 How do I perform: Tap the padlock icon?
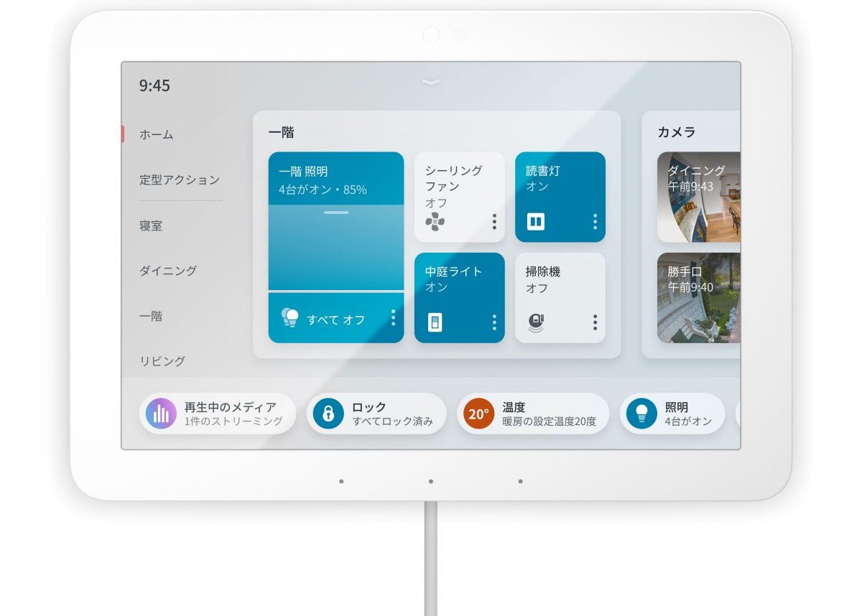328,414
